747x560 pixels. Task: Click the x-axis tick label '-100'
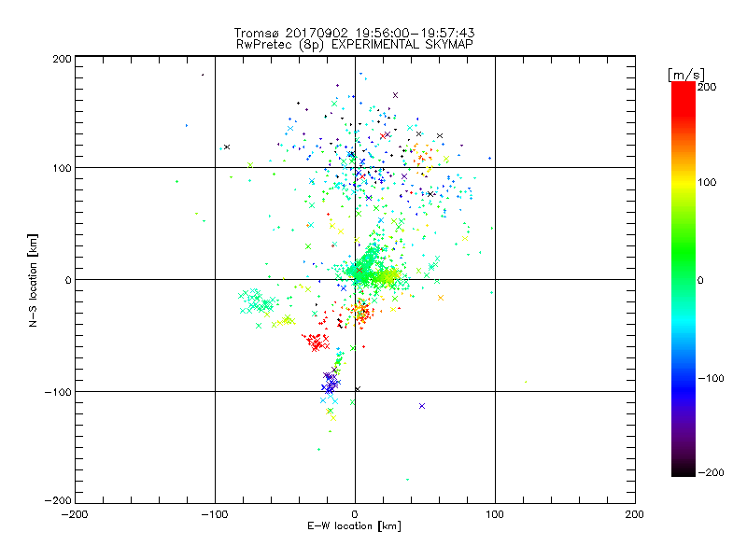click(215, 514)
